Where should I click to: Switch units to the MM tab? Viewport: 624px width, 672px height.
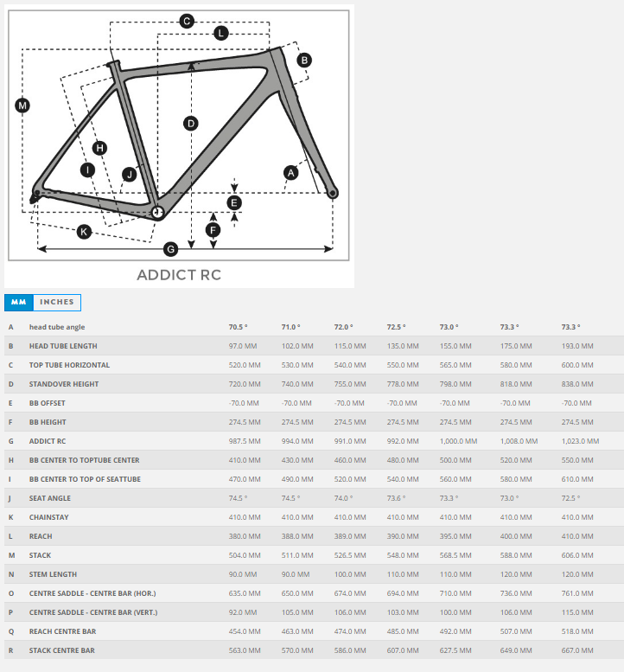(x=19, y=303)
